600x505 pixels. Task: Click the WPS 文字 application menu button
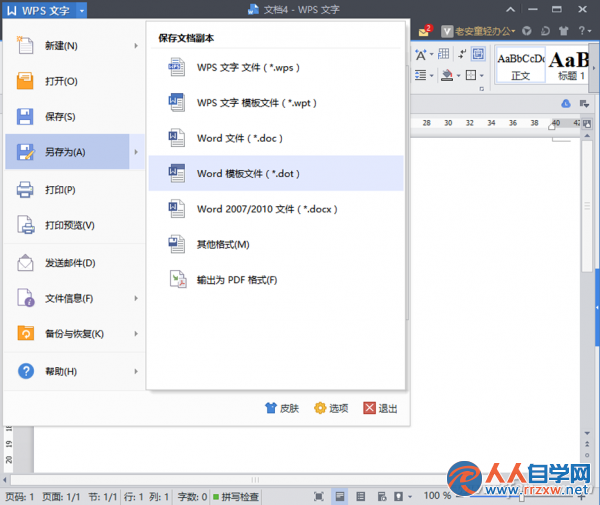pos(39,11)
